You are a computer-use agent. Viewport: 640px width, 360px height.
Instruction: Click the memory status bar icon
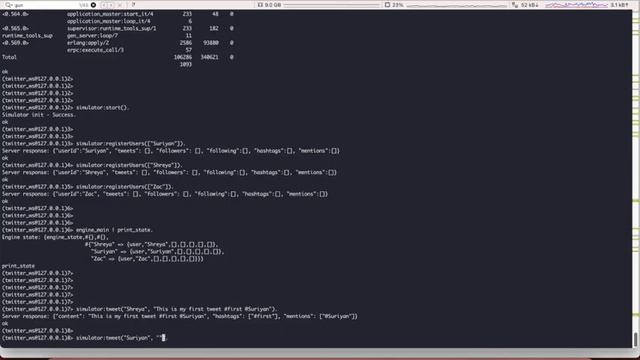coord(260,5)
